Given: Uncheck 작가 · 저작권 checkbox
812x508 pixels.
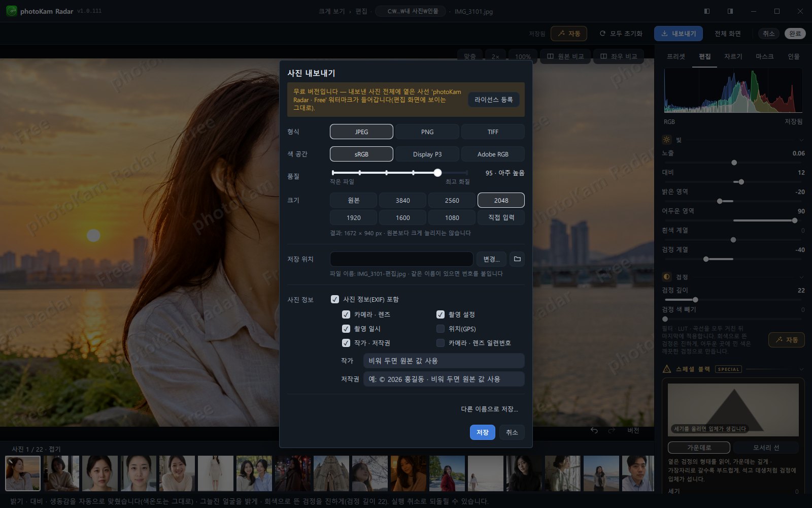Looking at the screenshot, I should pyautogui.click(x=346, y=343).
